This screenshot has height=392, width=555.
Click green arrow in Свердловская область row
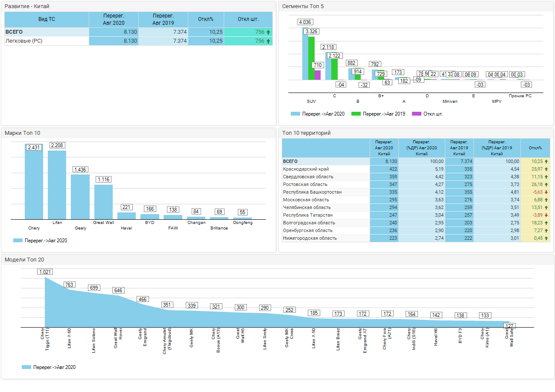pyautogui.click(x=546, y=177)
